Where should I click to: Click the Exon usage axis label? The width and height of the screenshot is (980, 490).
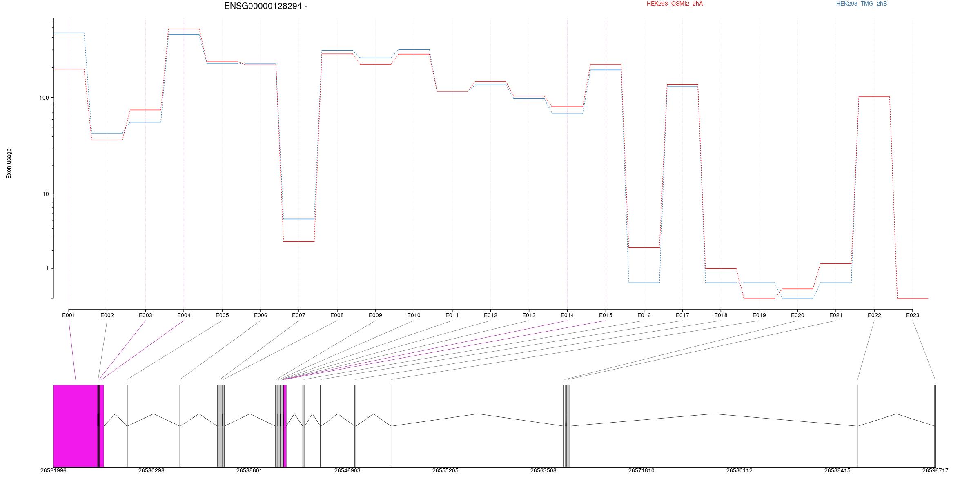[x=9, y=163]
